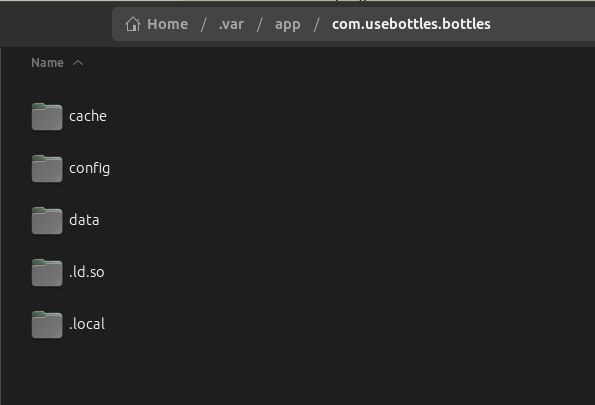Screen dimensions: 595x405
Task: Click the Home house icon in path bar
Action: click(x=133, y=24)
